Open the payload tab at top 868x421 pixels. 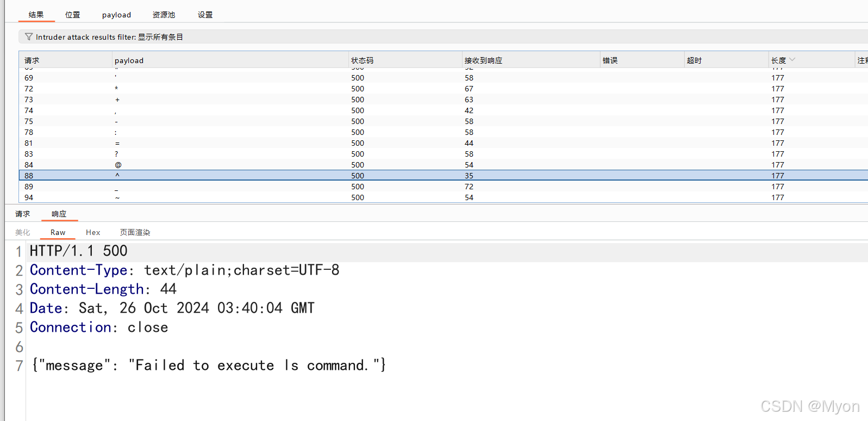point(116,15)
